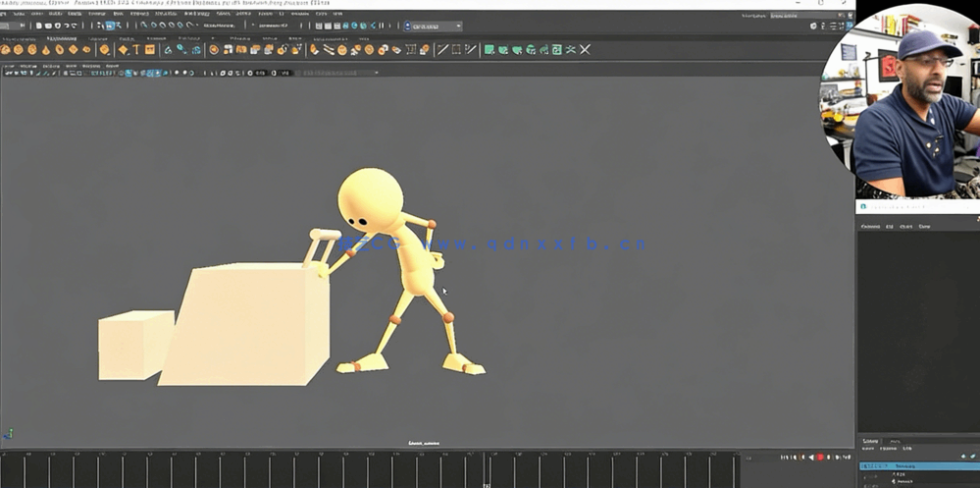Click the orange polygon sphere shelf icon

point(6,49)
